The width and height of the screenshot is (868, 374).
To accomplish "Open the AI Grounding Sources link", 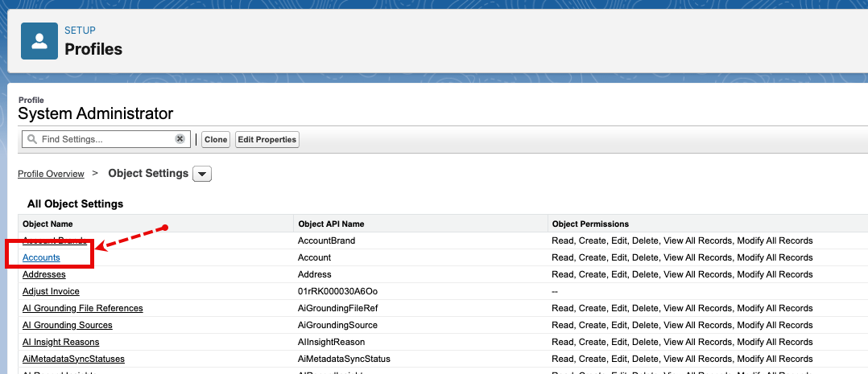I will (68, 325).
